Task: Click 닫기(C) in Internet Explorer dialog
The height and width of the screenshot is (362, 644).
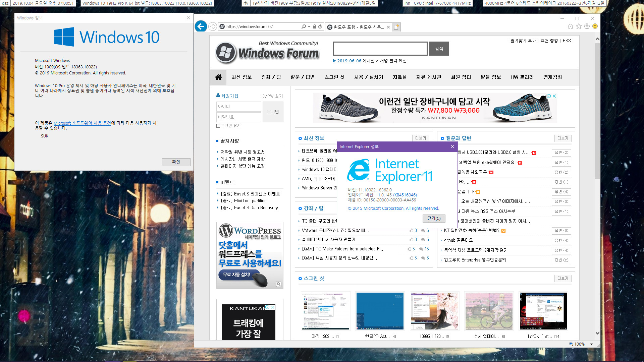Action: point(434,219)
